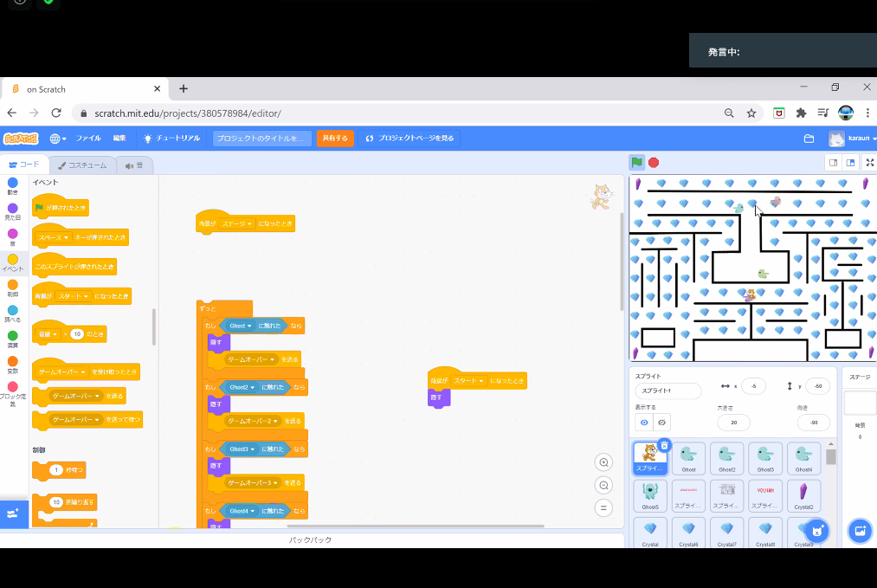Open the 音量 dropdown in the palette block
Viewport: 877px width, 588px height.
(x=48, y=334)
